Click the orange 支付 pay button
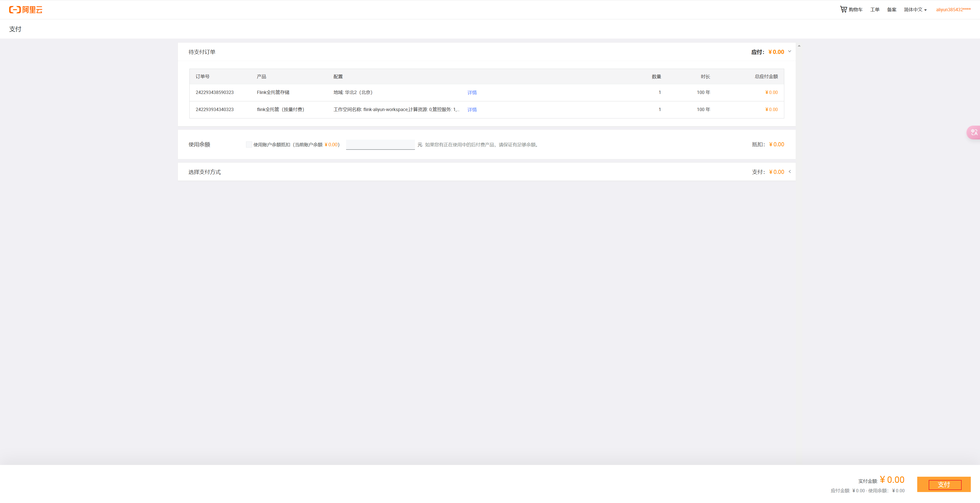This screenshot has height=503, width=980. tap(944, 484)
